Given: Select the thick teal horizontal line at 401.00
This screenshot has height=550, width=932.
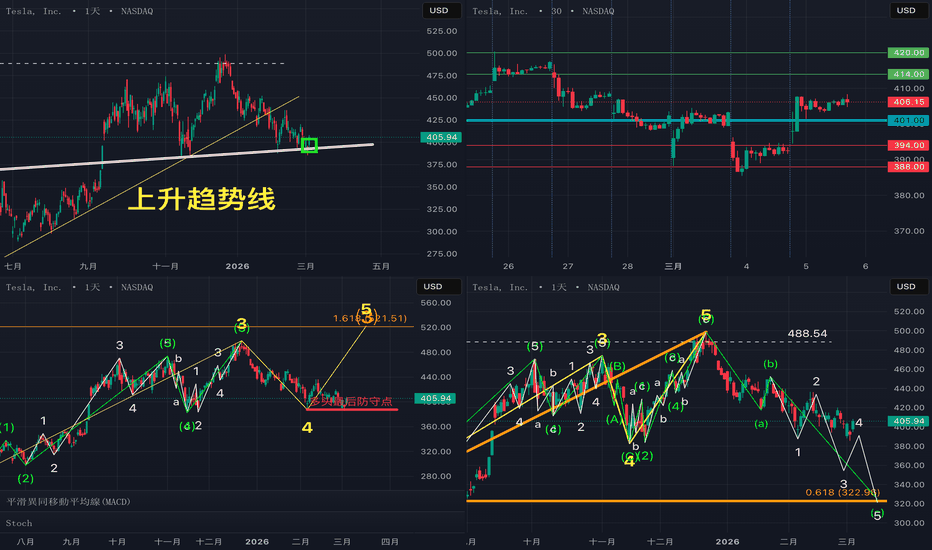Looking at the screenshot, I should click(x=676, y=121).
